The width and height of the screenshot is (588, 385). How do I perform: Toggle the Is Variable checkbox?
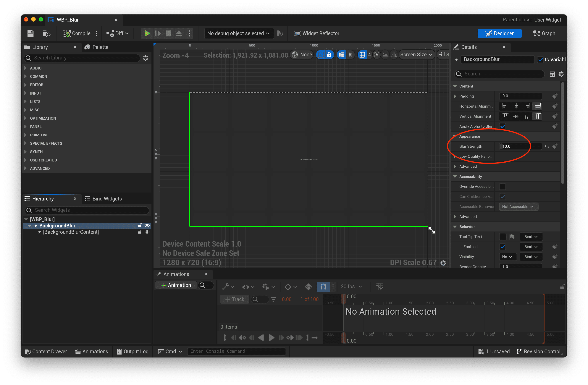click(x=540, y=59)
